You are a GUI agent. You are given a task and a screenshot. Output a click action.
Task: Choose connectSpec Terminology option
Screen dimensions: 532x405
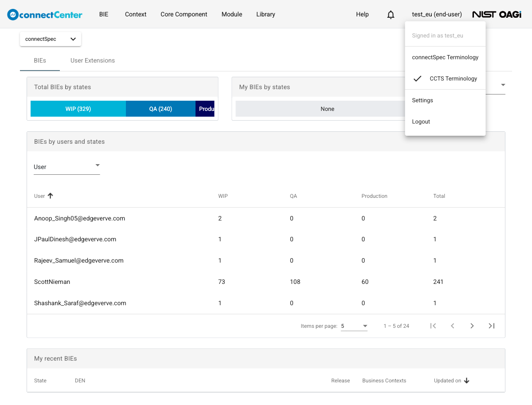[x=445, y=57]
